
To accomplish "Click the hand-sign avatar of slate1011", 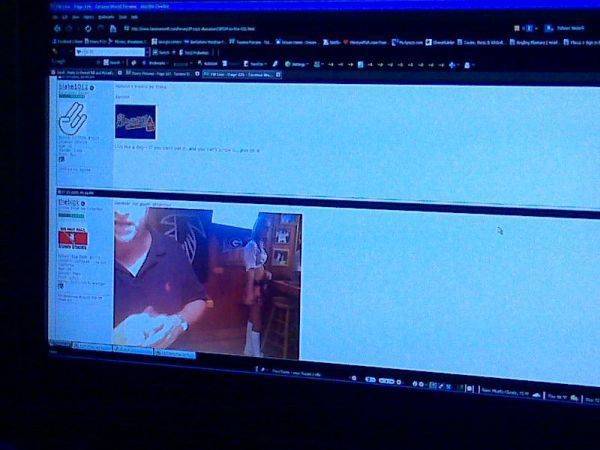I will coord(73,119).
